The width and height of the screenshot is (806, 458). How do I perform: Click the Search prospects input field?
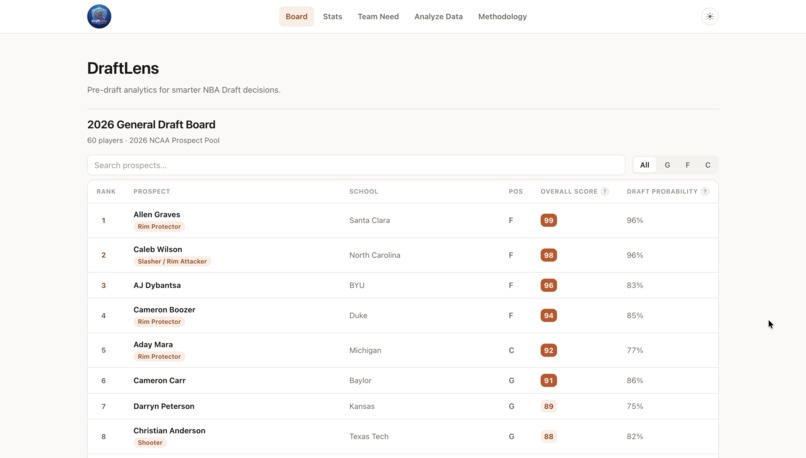coord(356,165)
